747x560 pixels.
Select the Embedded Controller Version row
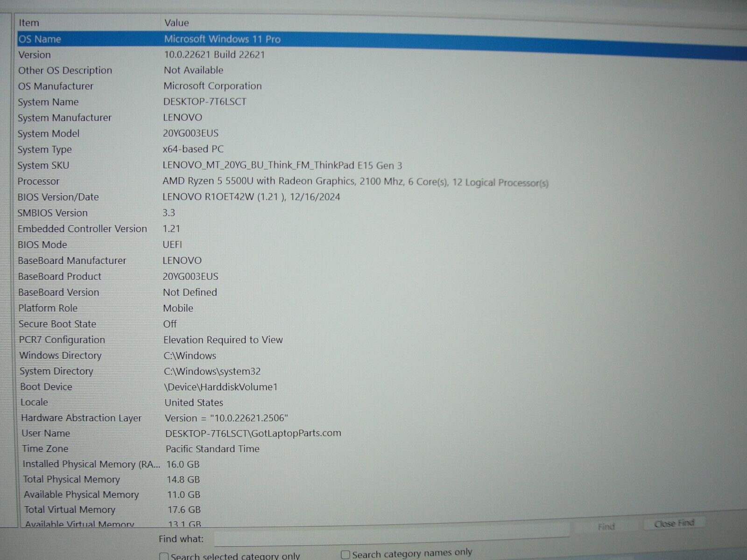[x=381, y=229]
